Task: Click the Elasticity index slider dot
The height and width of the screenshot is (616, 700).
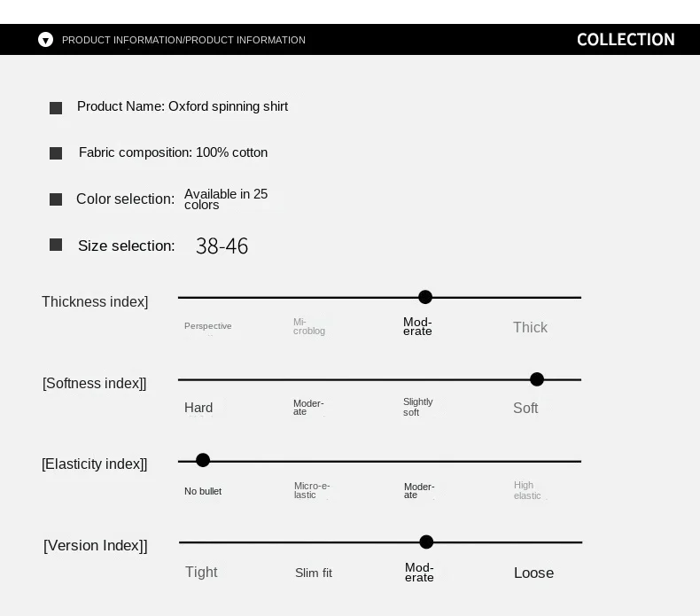Action: point(203,460)
